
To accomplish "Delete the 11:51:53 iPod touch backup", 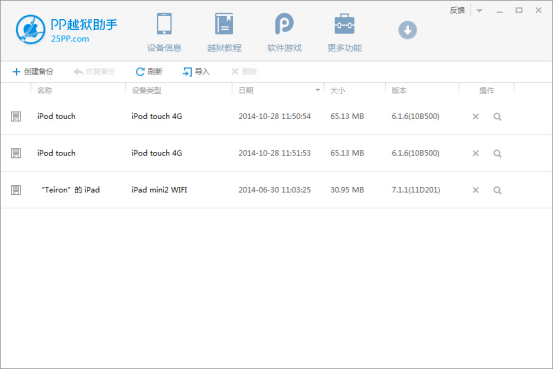I will (476, 153).
